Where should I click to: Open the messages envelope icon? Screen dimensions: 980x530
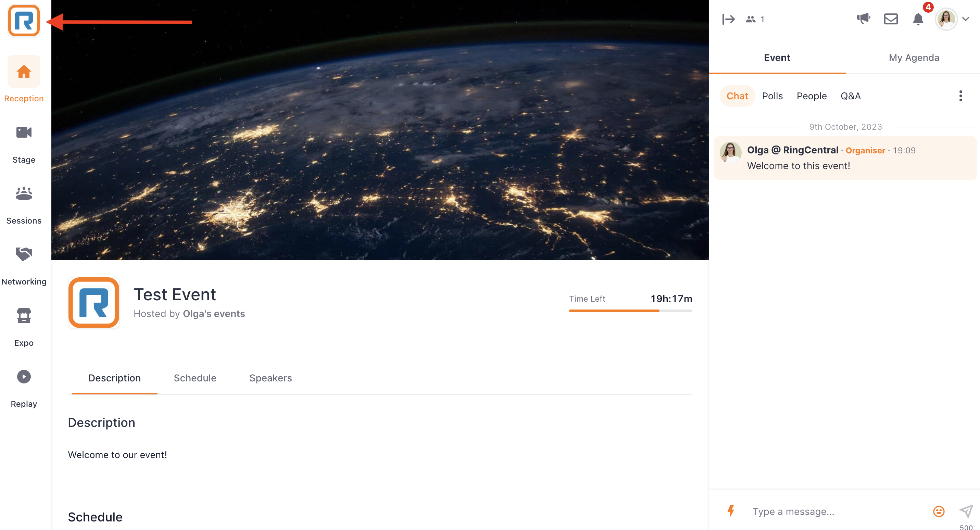(891, 18)
